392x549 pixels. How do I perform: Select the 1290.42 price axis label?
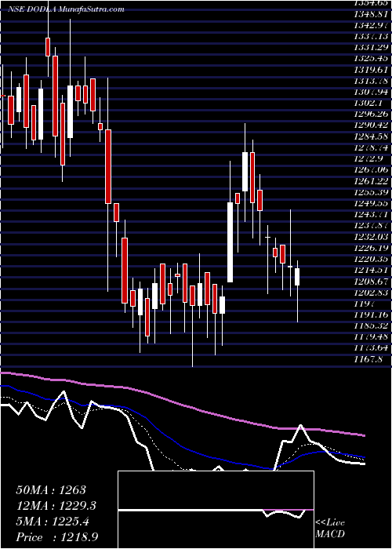point(372,126)
